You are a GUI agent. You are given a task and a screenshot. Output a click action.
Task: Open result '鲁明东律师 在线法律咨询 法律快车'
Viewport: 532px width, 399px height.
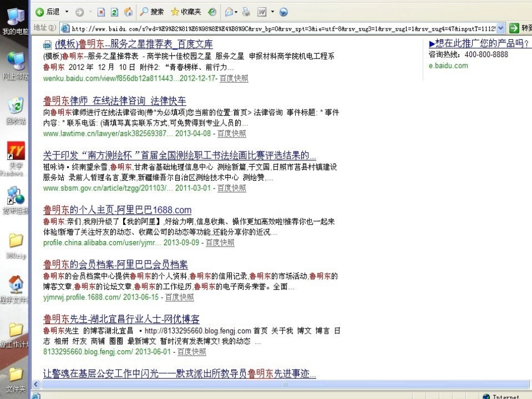pyautogui.click(x=115, y=101)
